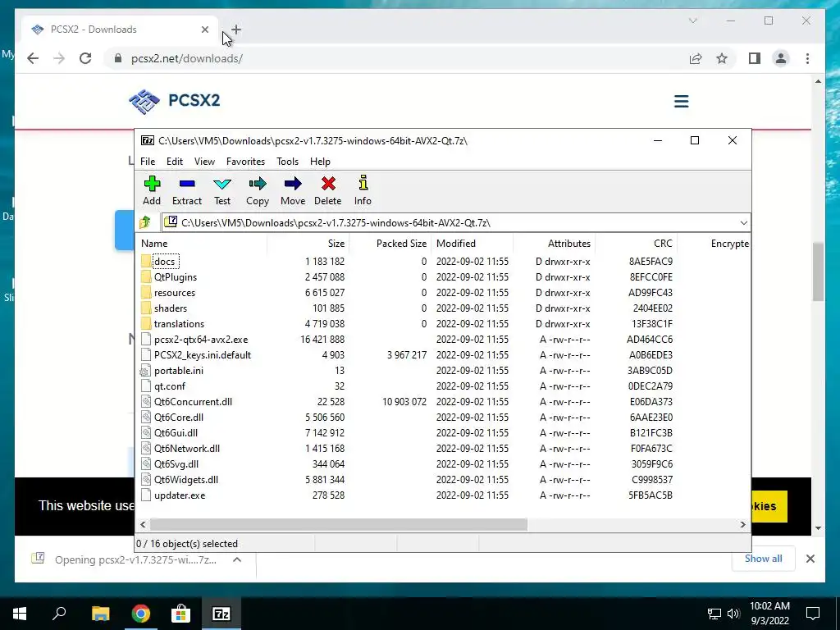Click the 7-Zip horizontal scrollbar thumb
The image size is (840, 630).
tap(339, 524)
